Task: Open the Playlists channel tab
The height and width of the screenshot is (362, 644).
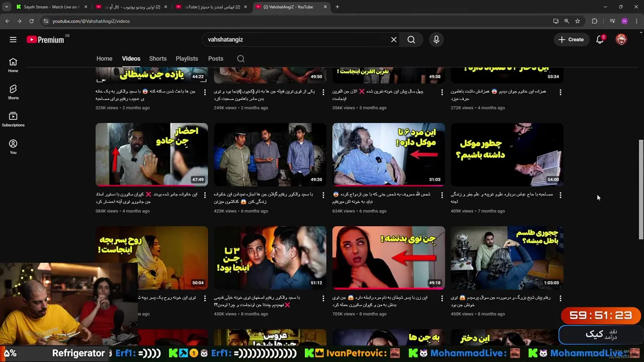Action: pyautogui.click(x=187, y=59)
